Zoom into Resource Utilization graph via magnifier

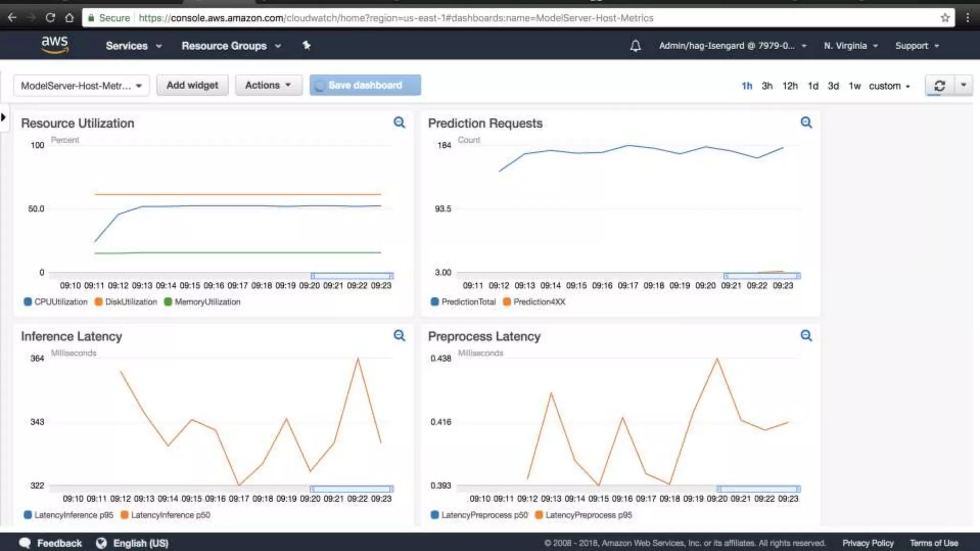click(399, 122)
